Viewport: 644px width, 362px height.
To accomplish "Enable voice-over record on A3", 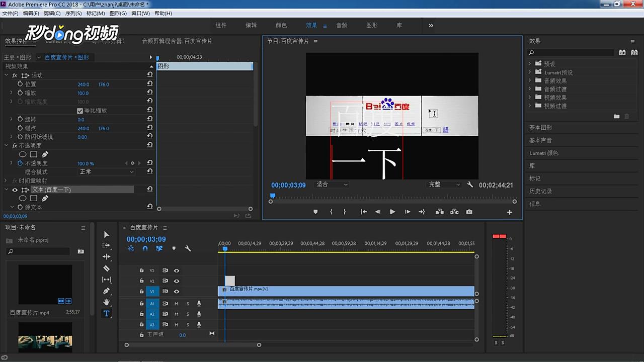I will 199,325.
